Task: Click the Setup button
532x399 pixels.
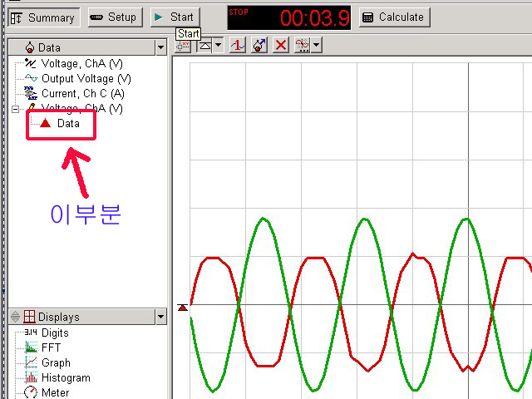Action: click(x=112, y=17)
